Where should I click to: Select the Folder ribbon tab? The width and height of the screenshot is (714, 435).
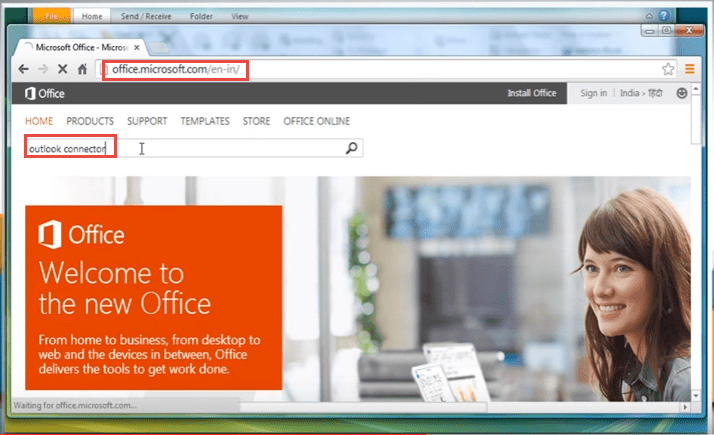(x=201, y=16)
